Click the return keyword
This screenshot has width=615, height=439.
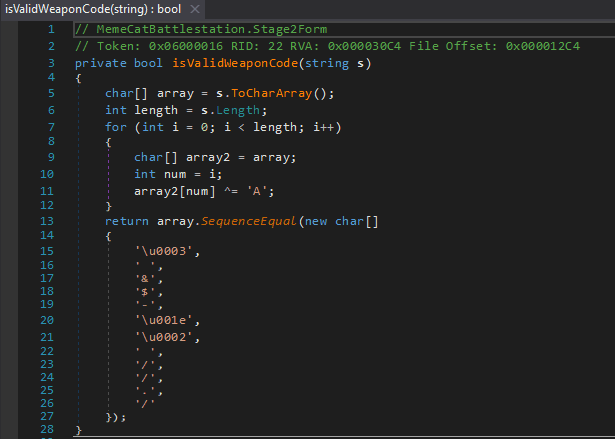pyautogui.click(x=127, y=221)
